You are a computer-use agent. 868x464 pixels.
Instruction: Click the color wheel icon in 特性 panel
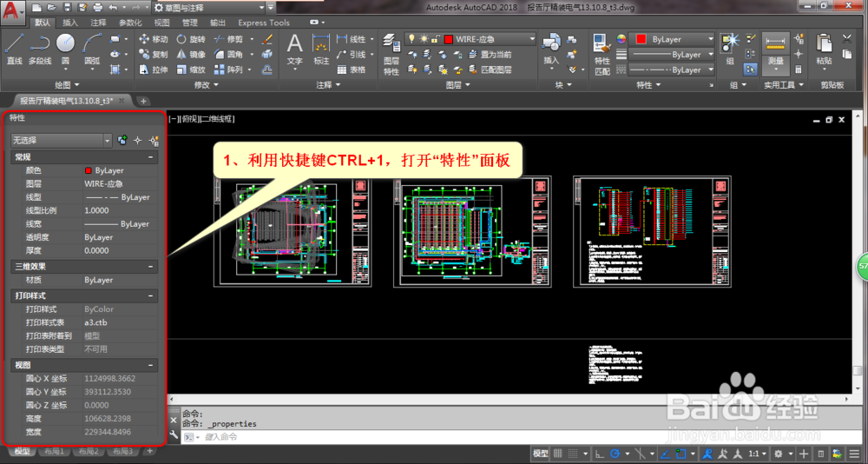pos(621,39)
